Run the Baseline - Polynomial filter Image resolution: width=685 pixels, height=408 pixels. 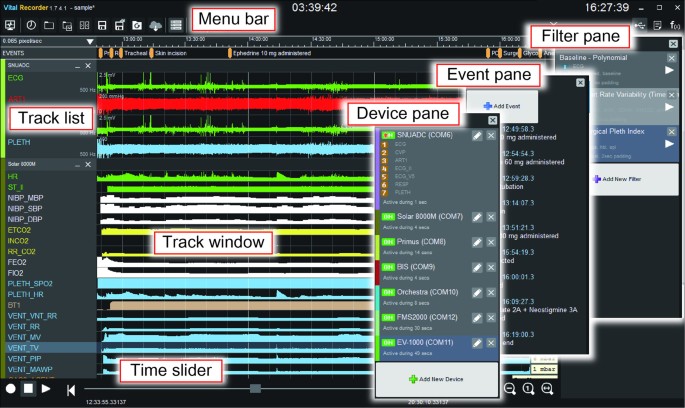[x=669, y=70]
